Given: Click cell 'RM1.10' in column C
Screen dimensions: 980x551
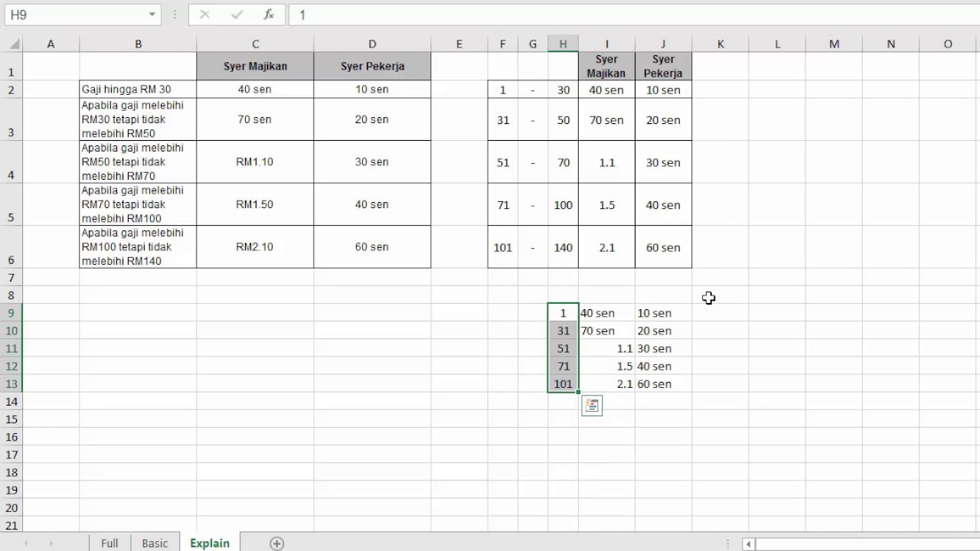Looking at the screenshot, I should point(255,161).
